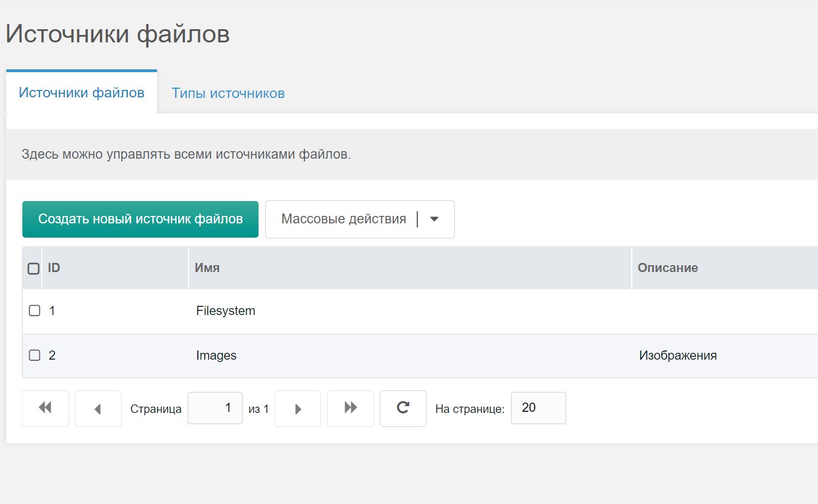This screenshot has width=818, height=504.
Task: Check the Images row checkbox
Action: coord(34,355)
